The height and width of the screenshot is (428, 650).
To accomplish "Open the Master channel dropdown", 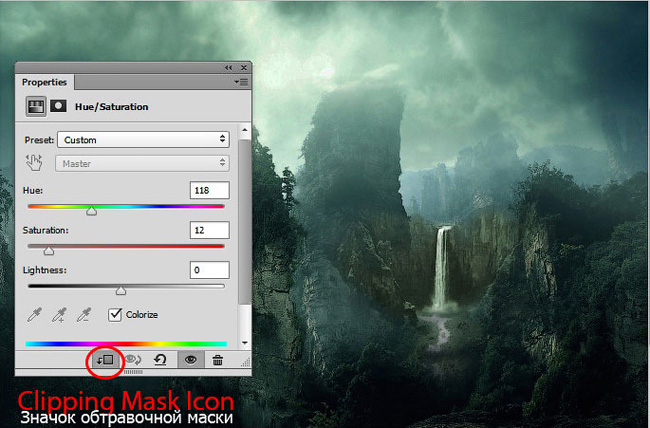I will coord(142,163).
